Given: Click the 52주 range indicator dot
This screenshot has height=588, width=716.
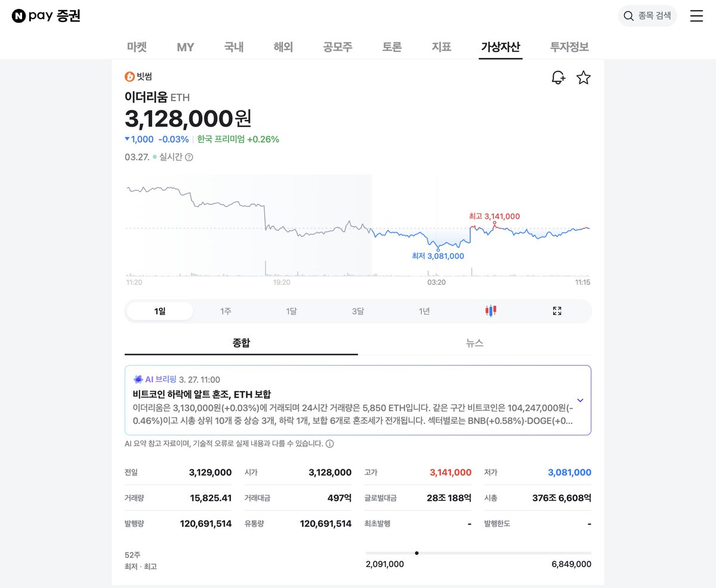Looking at the screenshot, I should [x=416, y=553].
